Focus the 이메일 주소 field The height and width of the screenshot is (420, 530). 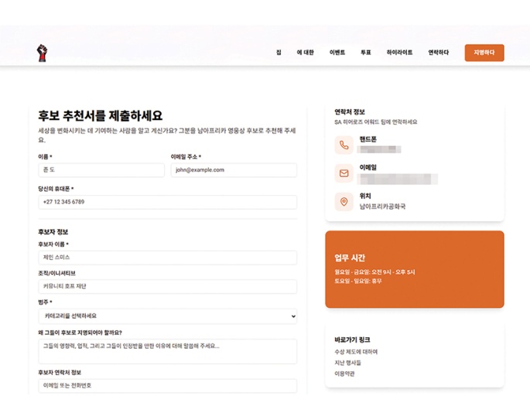pyautogui.click(x=233, y=170)
